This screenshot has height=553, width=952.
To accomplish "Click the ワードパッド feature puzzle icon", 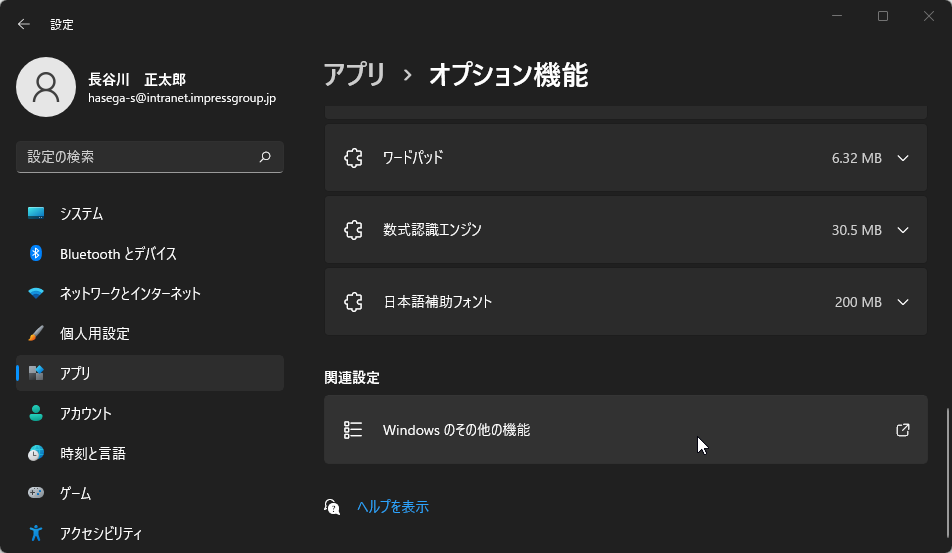I will (x=353, y=158).
